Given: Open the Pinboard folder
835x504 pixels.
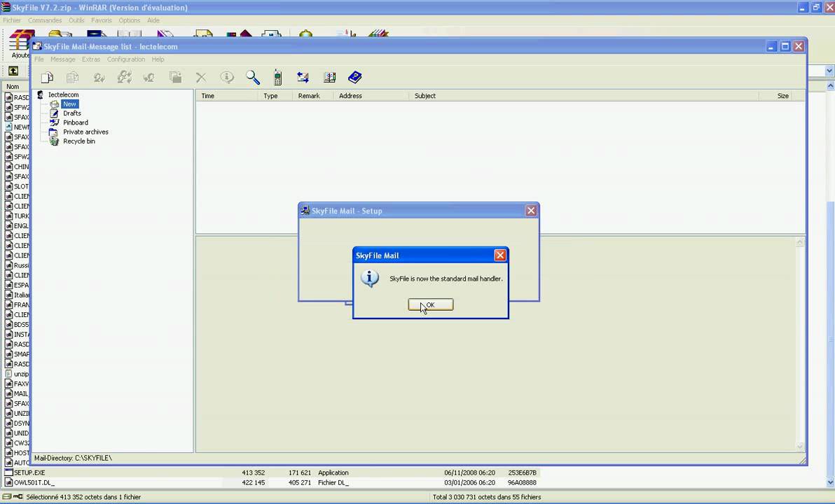Looking at the screenshot, I should [76, 122].
